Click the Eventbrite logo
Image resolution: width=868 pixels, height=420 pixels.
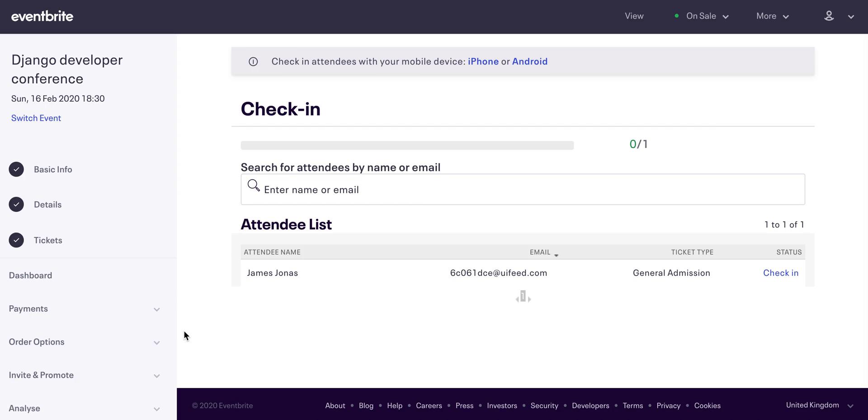coord(42,16)
